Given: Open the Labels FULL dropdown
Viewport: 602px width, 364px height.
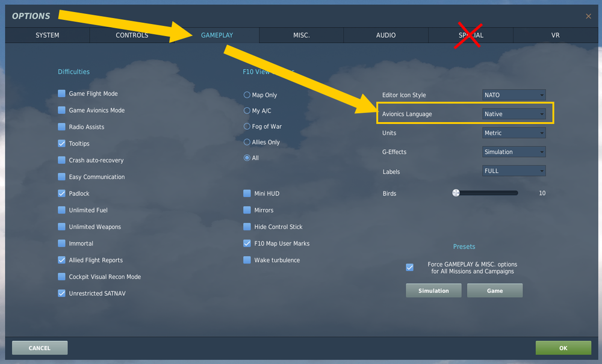Looking at the screenshot, I should tap(514, 171).
